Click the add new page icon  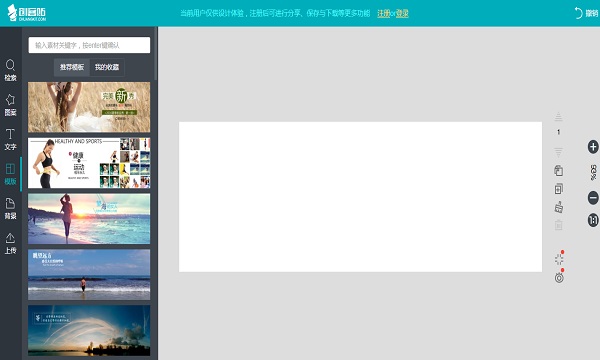[559, 189]
